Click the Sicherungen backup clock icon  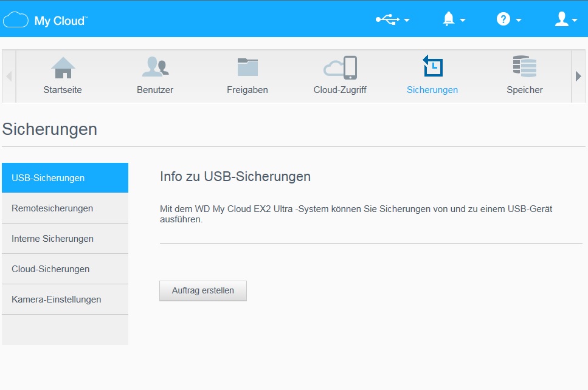click(x=432, y=67)
